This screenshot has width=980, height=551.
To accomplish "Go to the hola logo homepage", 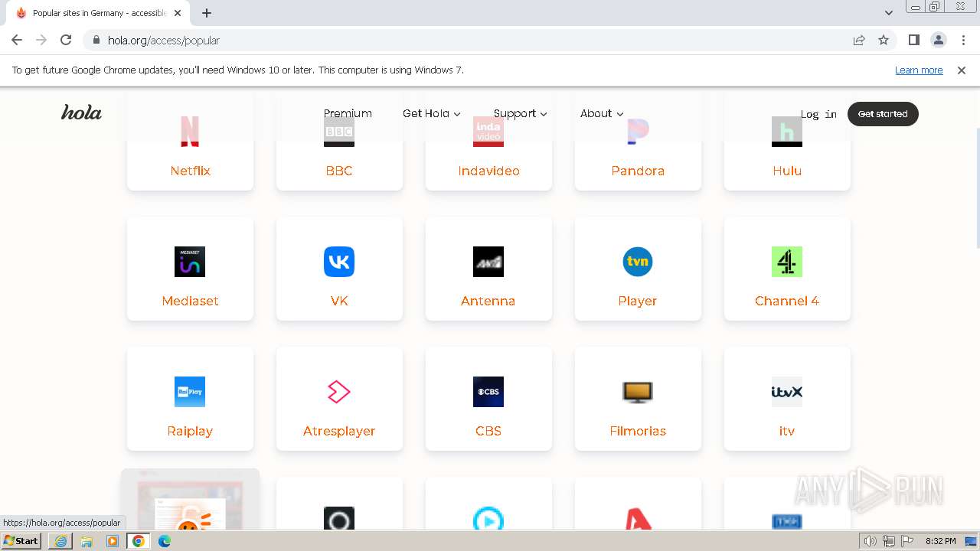I will 81,112.
